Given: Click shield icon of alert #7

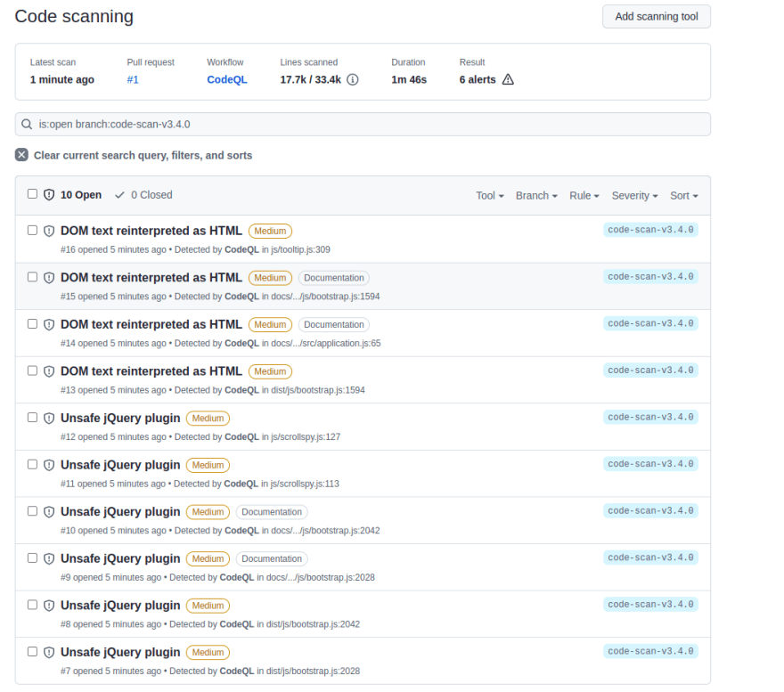Looking at the screenshot, I should (49, 653).
